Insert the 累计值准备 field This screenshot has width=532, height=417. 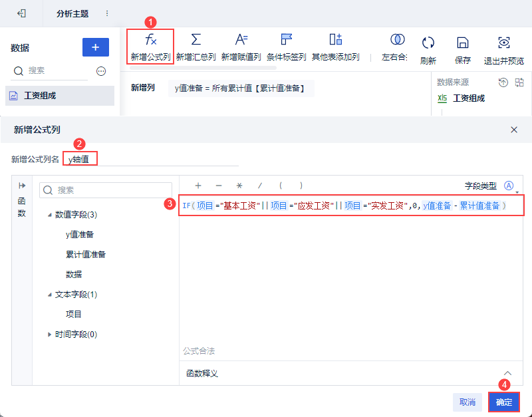click(86, 255)
